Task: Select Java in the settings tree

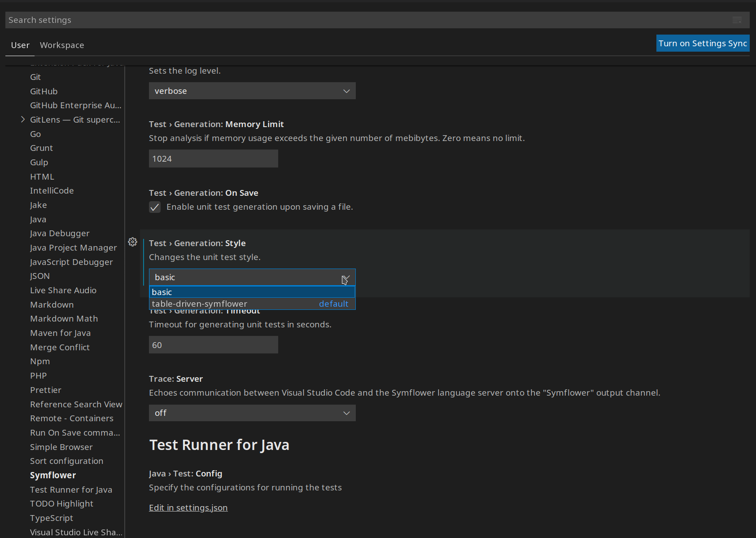Action: (x=38, y=219)
